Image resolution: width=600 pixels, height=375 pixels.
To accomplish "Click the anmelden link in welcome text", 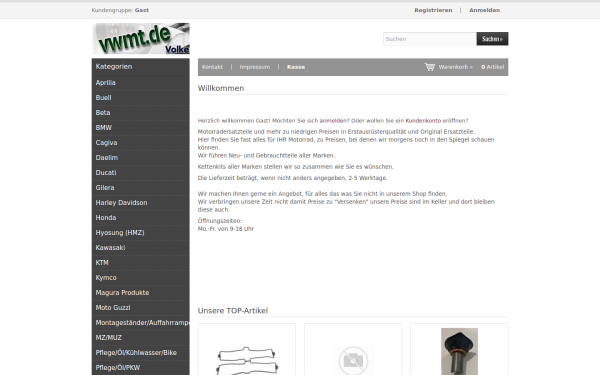I will (333, 121).
